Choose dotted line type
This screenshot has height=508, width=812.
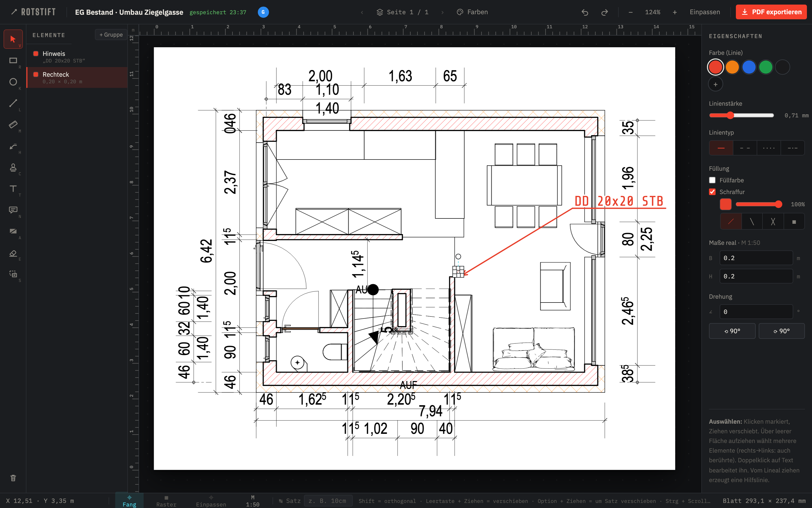769,148
